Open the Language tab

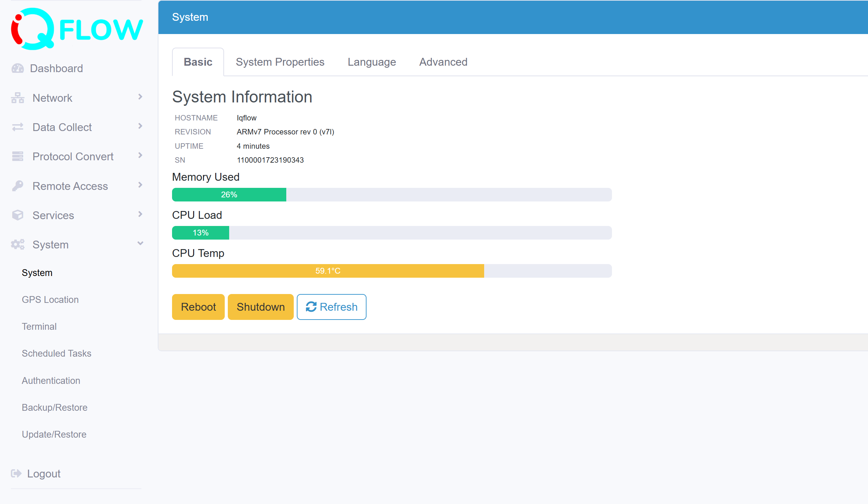tap(372, 62)
